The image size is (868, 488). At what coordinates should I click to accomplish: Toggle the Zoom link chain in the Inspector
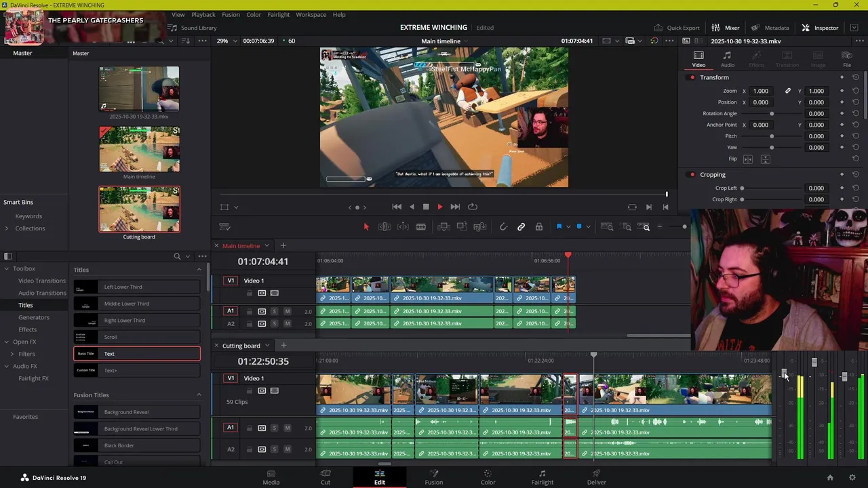click(787, 91)
